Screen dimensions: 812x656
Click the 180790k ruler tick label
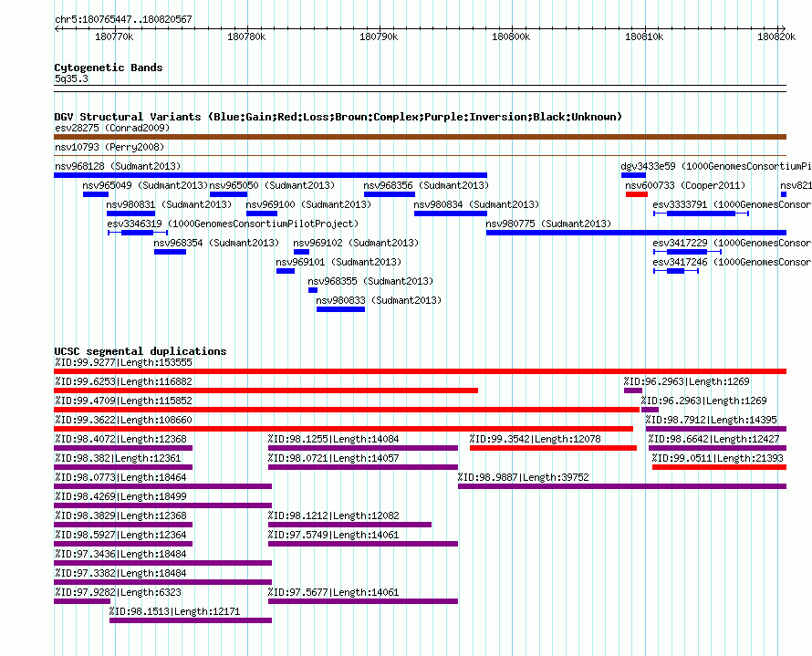[379, 36]
